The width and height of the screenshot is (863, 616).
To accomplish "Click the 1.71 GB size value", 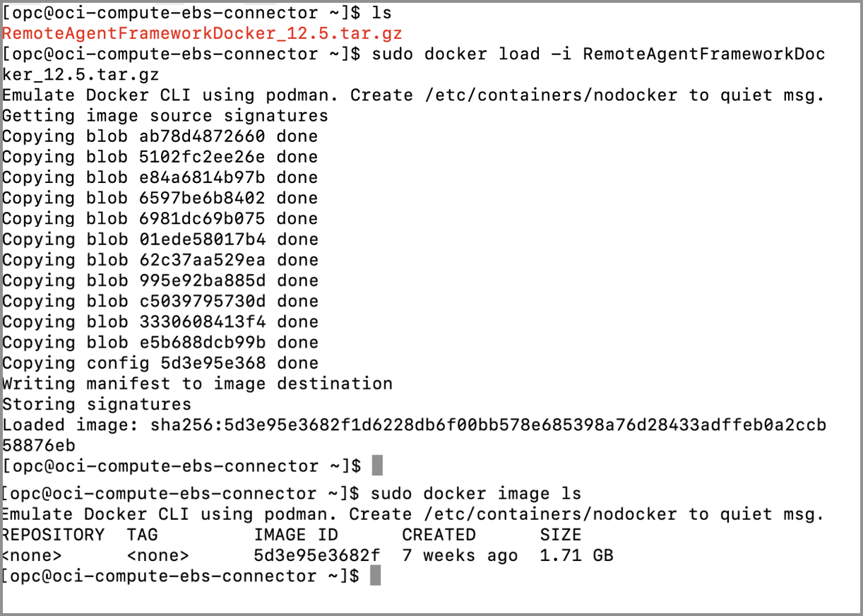I will 576,555.
